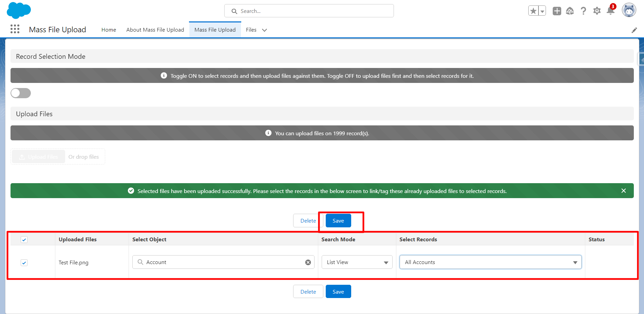Viewport: 644px width, 314px height.
Task: Focus the global Search field
Action: point(309,11)
